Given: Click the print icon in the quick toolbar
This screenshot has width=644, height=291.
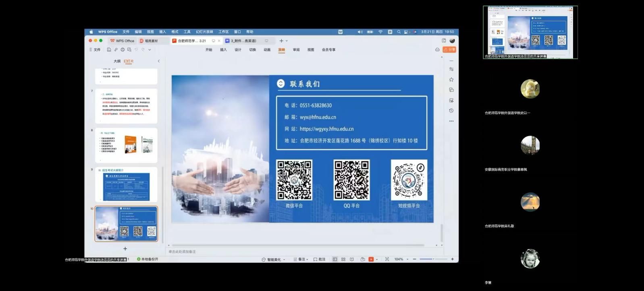Looking at the screenshot, I should 123,50.
